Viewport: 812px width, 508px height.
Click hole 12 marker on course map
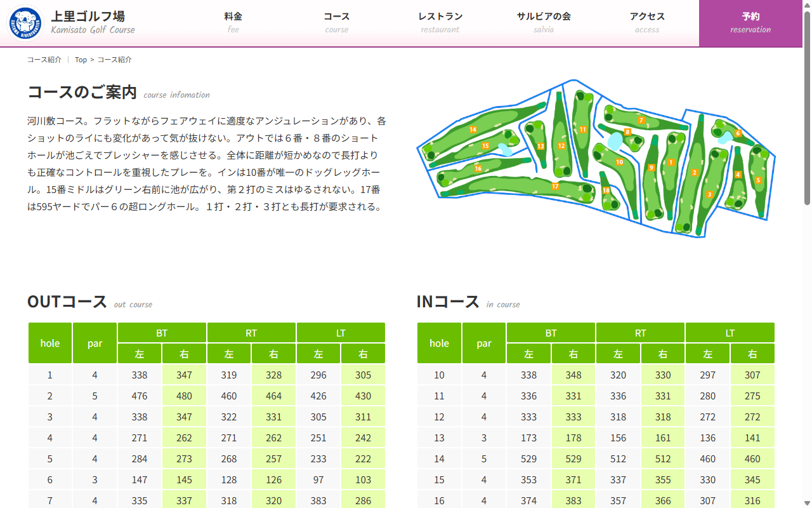[x=561, y=146]
